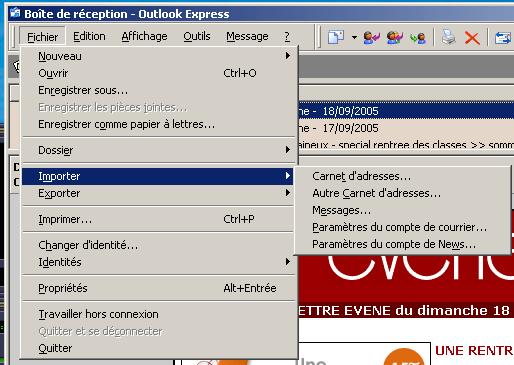Click the Reply toolbar icon
Viewport: 514px width, 365px height.
[372, 37]
